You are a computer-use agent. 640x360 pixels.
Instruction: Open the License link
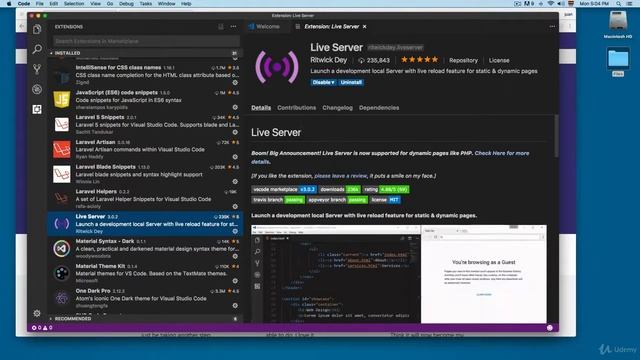[499, 60]
